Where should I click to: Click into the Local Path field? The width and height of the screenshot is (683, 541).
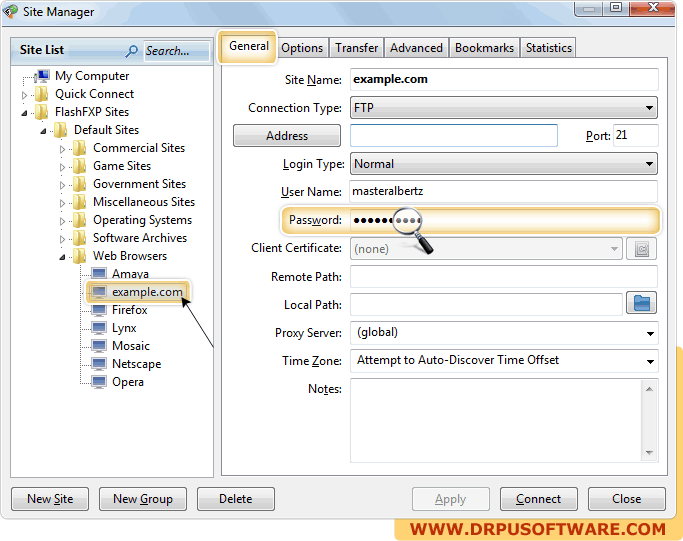(486, 304)
